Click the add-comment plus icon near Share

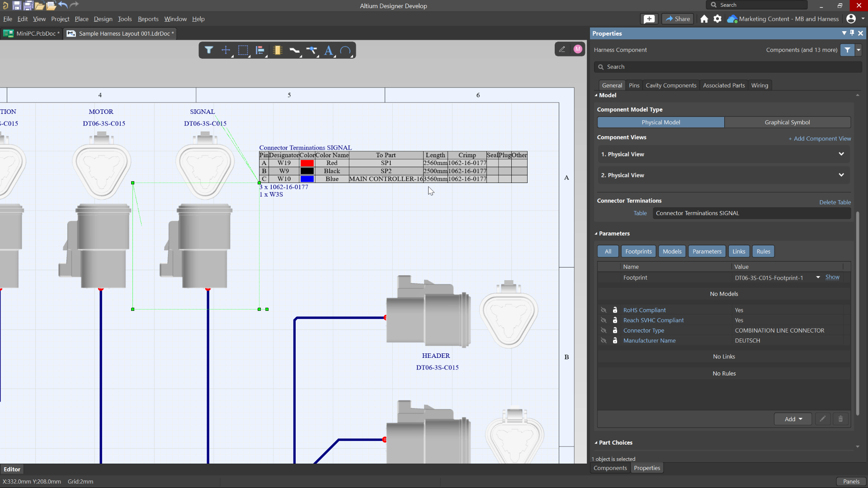tap(649, 19)
